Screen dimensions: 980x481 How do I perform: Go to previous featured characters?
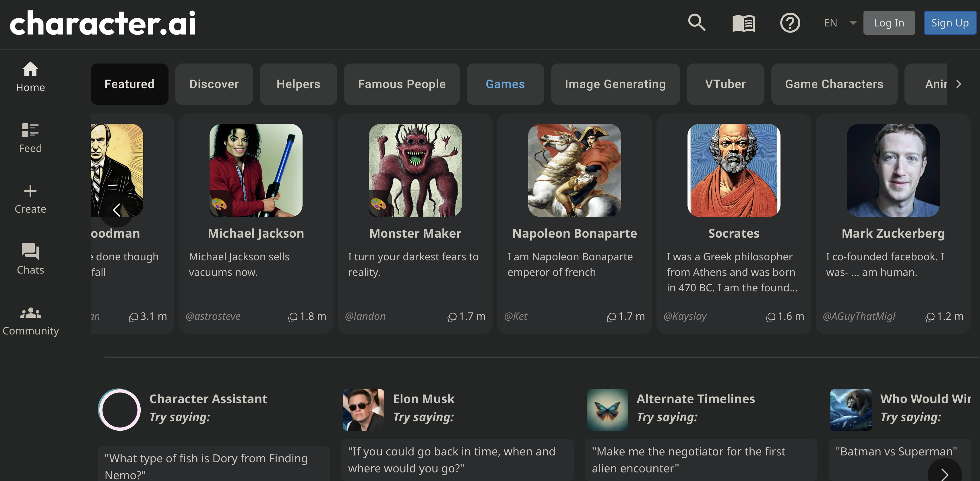pos(117,210)
